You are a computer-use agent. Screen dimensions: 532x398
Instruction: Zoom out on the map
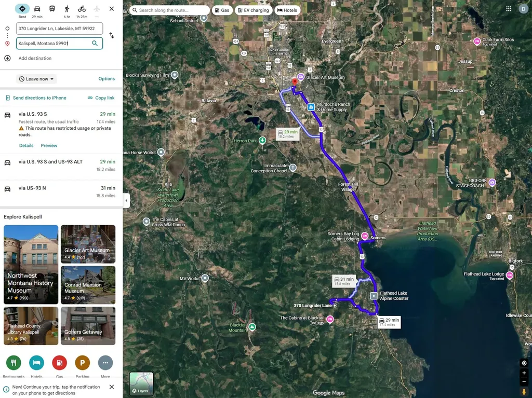click(524, 381)
